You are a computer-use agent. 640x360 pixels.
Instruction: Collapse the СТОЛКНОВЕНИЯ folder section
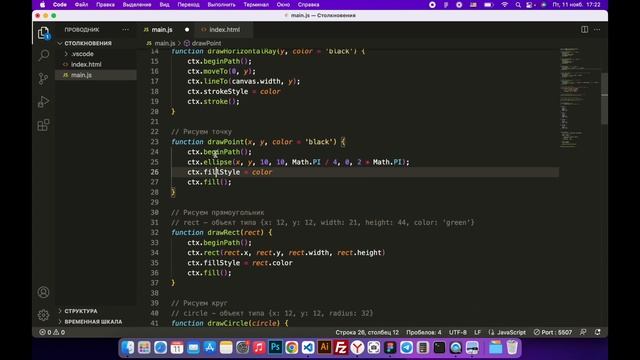point(88,43)
